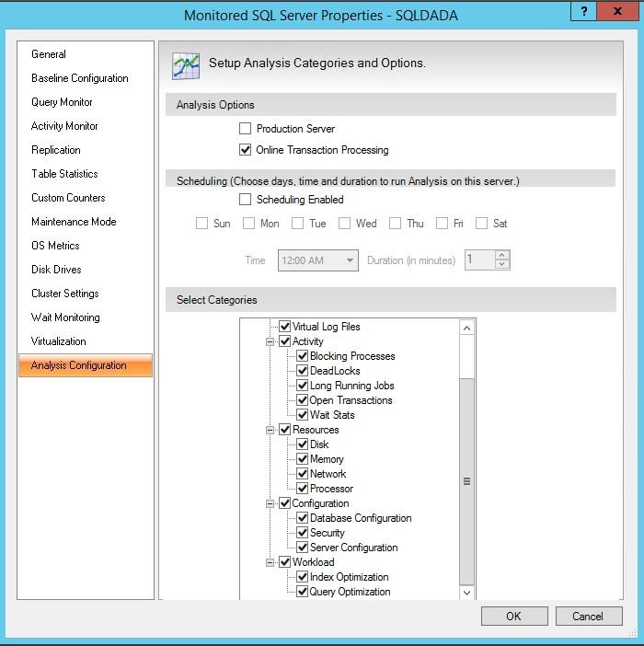
Task: Uncheck the Query Optimization category
Action: coord(303,592)
